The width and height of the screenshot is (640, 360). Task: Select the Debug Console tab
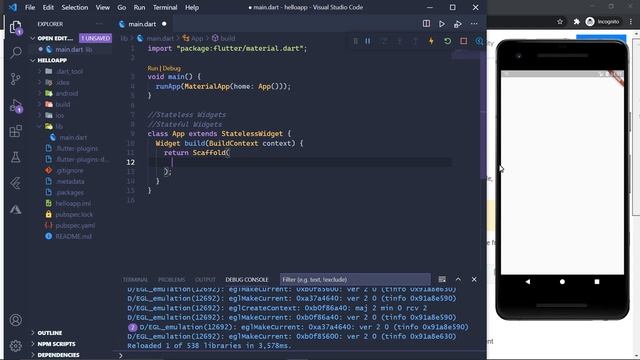(247, 280)
